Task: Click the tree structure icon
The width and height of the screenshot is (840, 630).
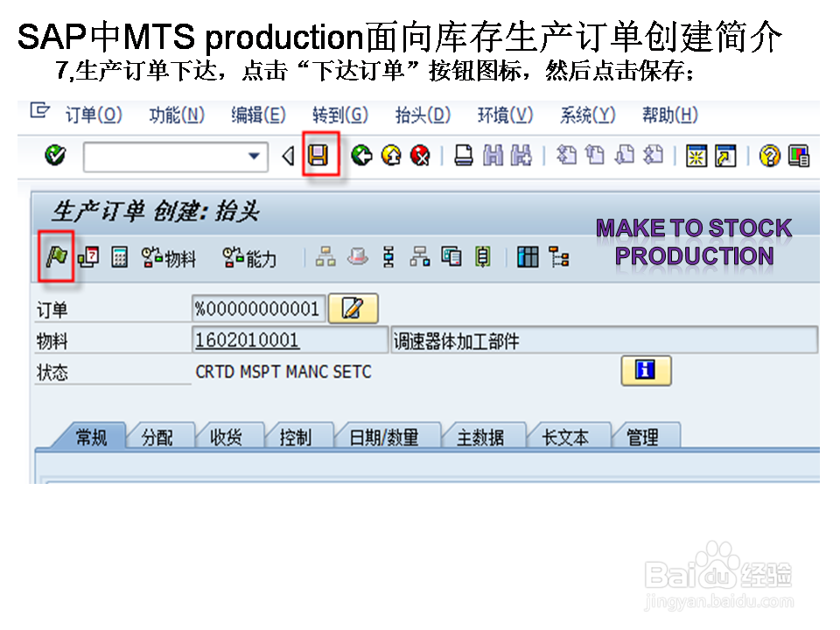Action: point(559,257)
